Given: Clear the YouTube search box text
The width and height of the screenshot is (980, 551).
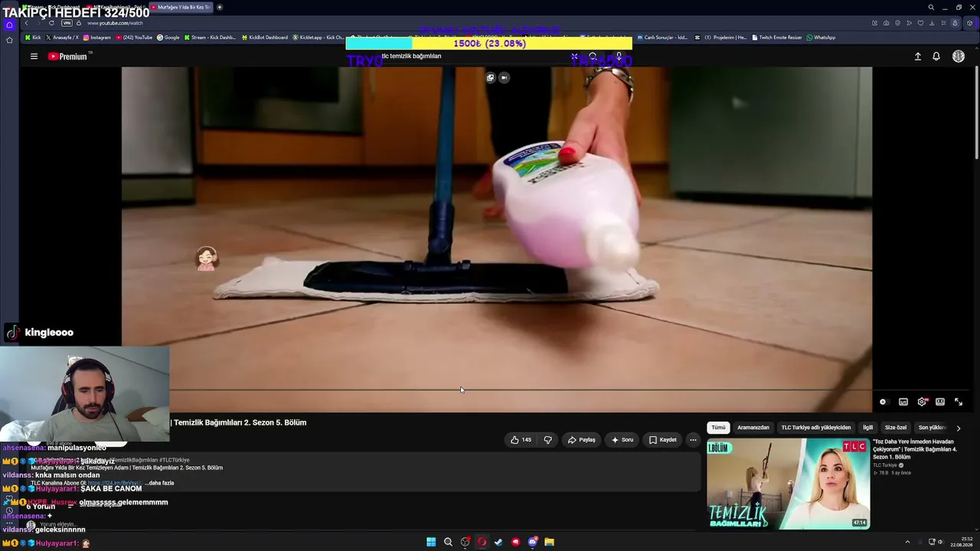Looking at the screenshot, I should click(x=574, y=56).
